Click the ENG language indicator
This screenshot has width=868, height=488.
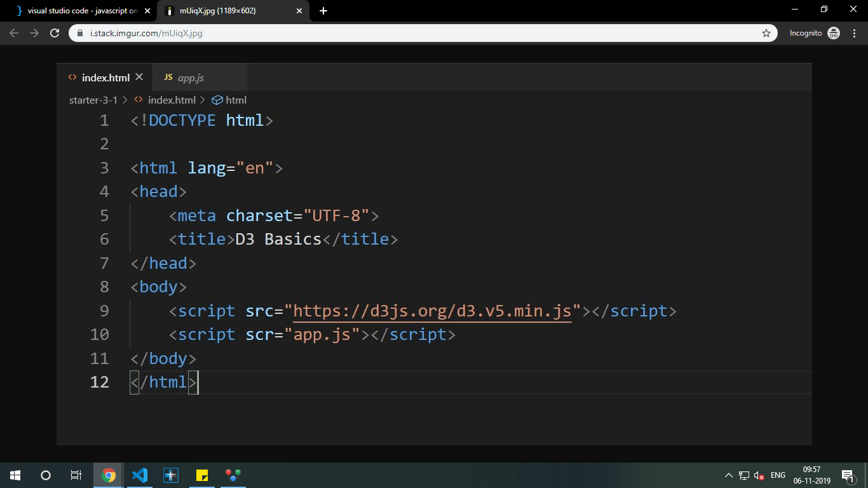point(778,475)
